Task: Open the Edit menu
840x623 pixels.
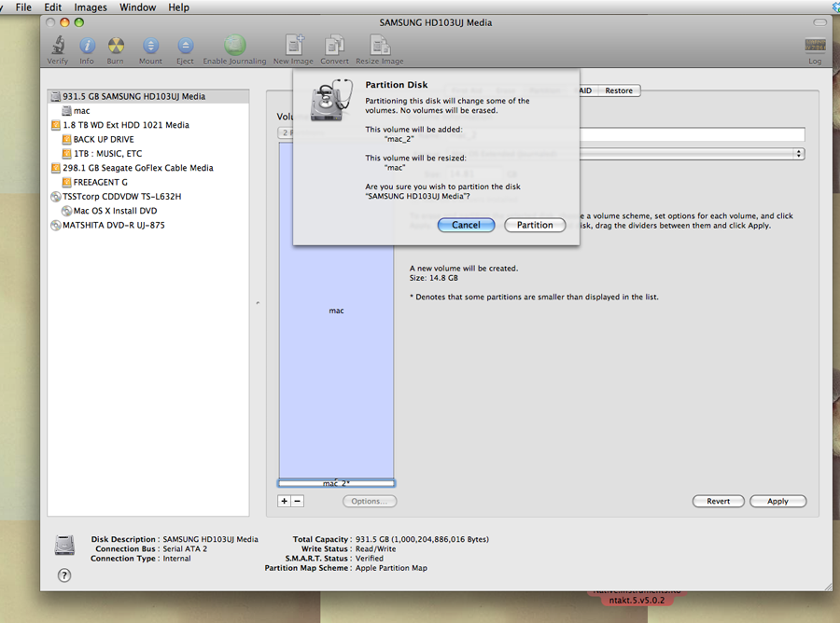Action: click(x=52, y=7)
